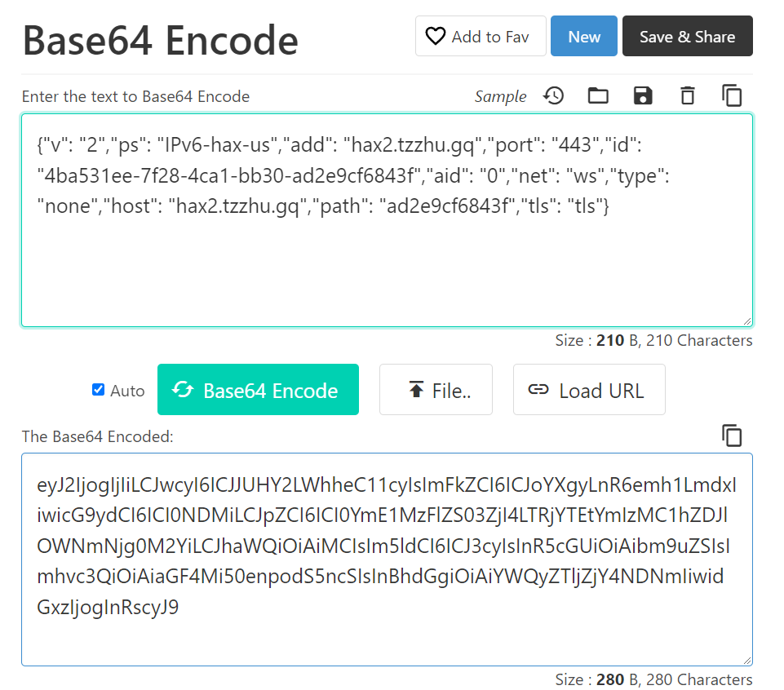This screenshot has height=690, width=784.
Task: Grab the output text area resize handle
Action: 747,661
